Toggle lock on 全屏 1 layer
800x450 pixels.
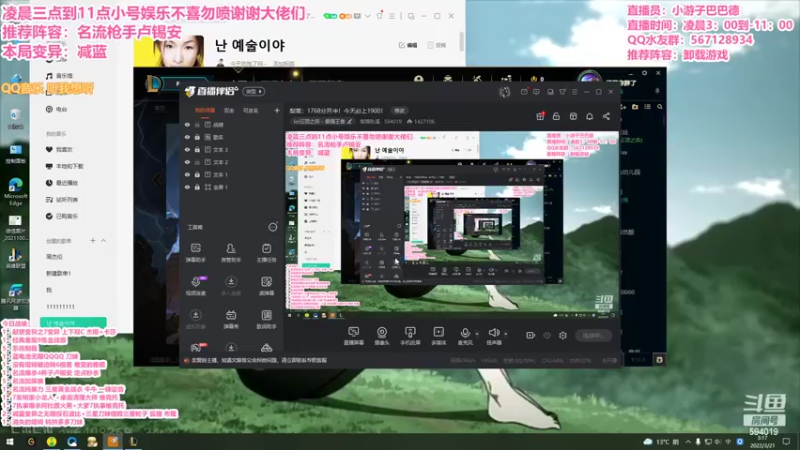pos(197,187)
